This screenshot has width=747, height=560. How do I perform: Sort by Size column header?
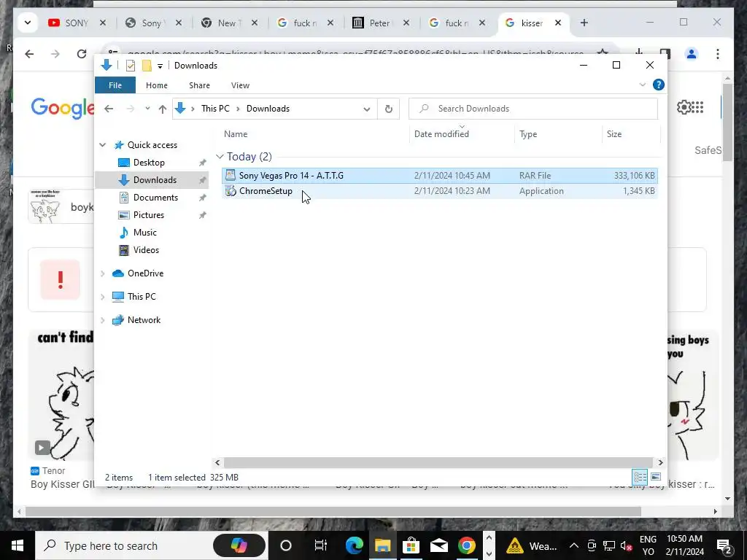click(x=614, y=134)
